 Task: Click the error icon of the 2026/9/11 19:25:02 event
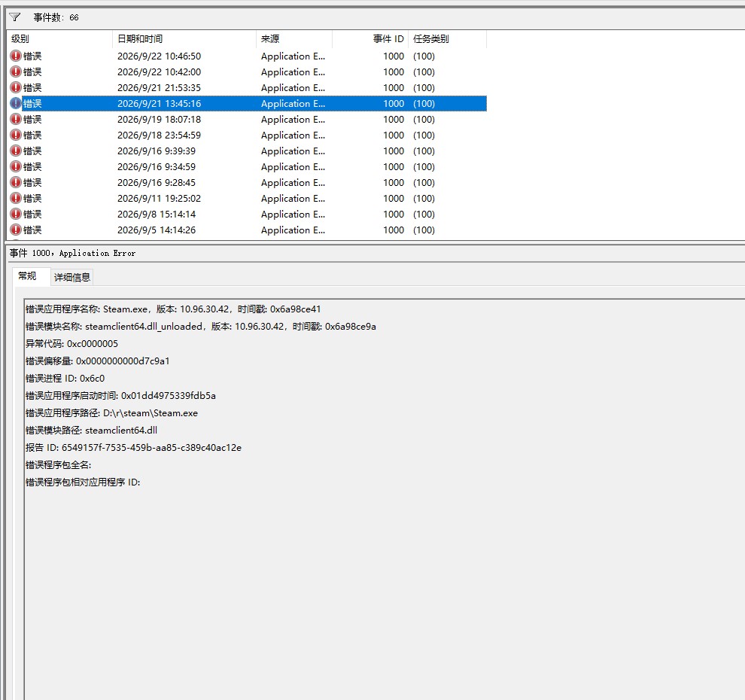(x=16, y=198)
